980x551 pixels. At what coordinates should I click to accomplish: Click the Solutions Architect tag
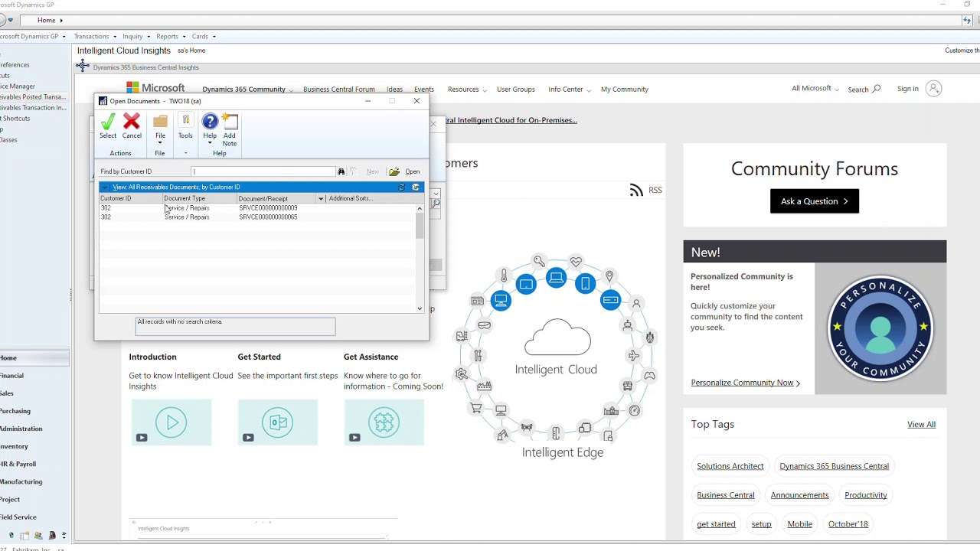click(730, 466)
